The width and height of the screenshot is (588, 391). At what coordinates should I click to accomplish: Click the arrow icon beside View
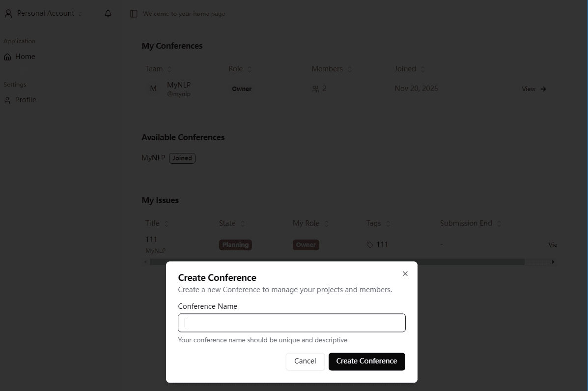[x=543, y=89]
